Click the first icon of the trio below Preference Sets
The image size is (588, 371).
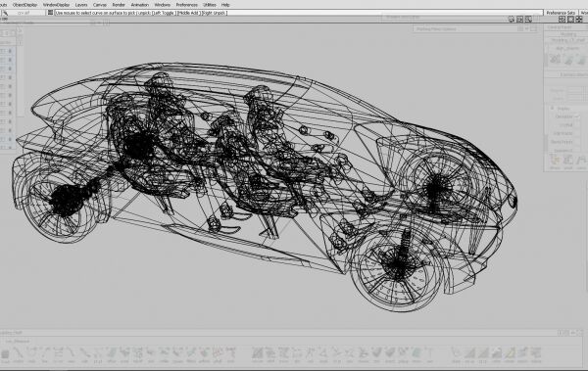pyautogui.click(x=562, y=20)
